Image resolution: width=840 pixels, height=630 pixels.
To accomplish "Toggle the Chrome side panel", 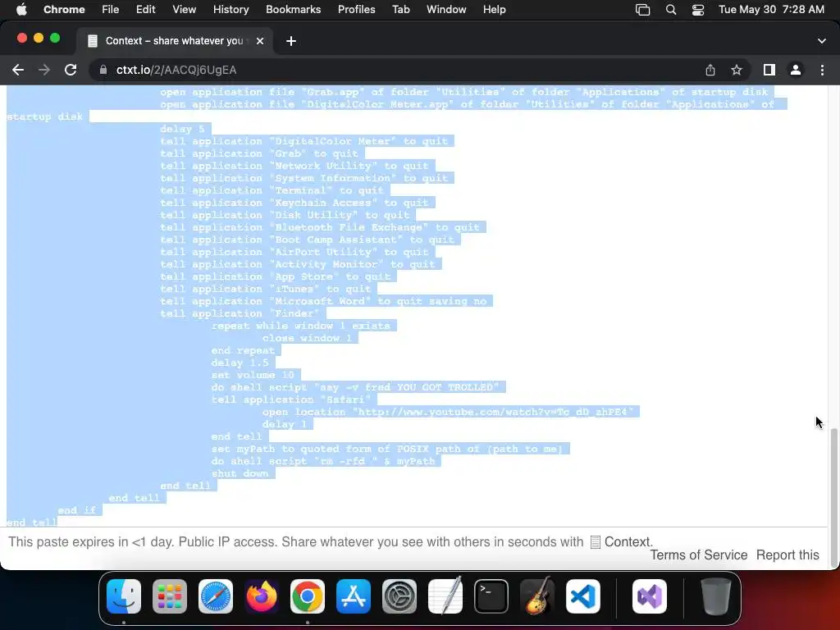I will click(x=769, y=70).
